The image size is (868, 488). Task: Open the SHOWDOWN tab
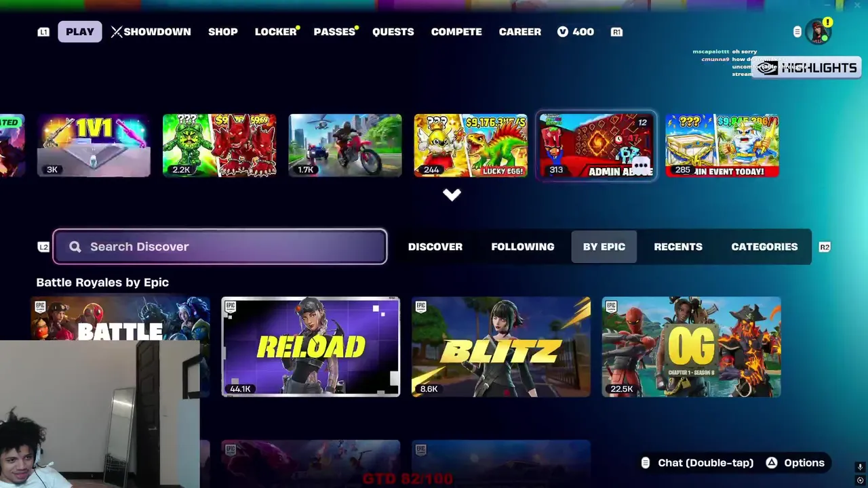(x=151, y=32)
